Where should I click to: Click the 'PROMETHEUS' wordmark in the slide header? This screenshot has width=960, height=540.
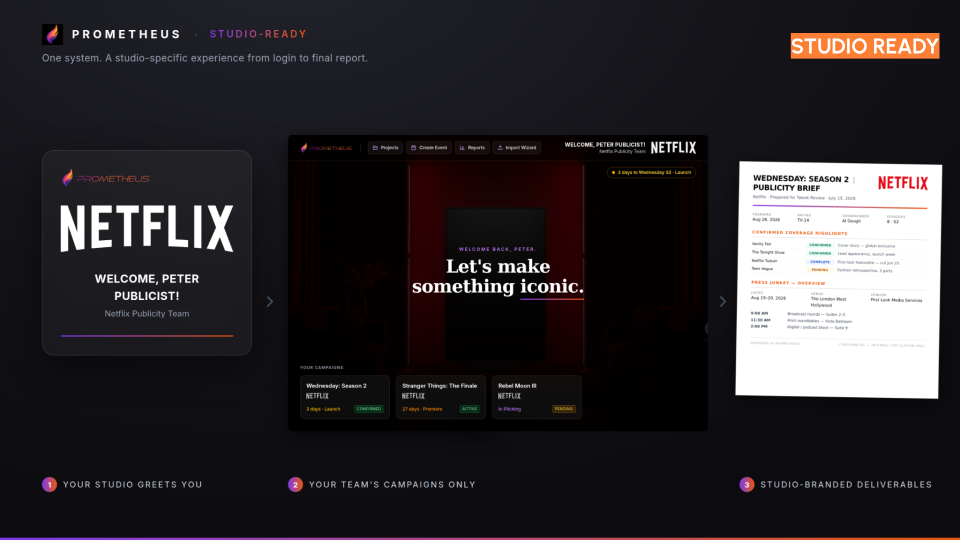coord(126,34)
